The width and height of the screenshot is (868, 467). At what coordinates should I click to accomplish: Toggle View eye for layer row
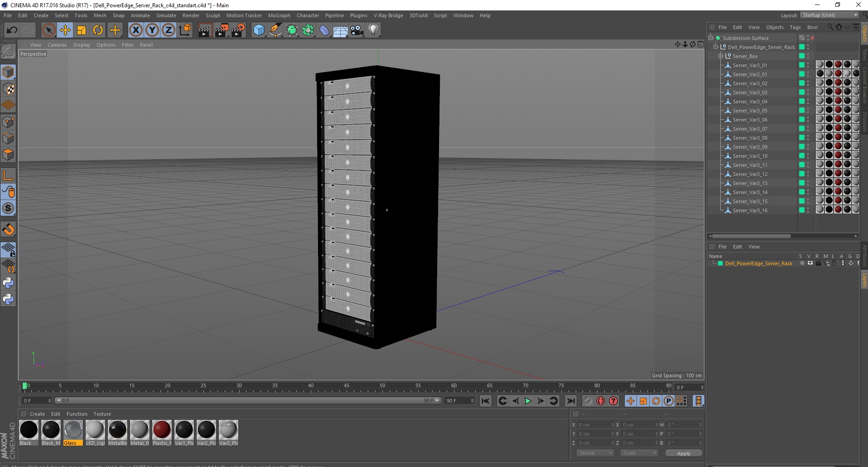tap(810, 263)
